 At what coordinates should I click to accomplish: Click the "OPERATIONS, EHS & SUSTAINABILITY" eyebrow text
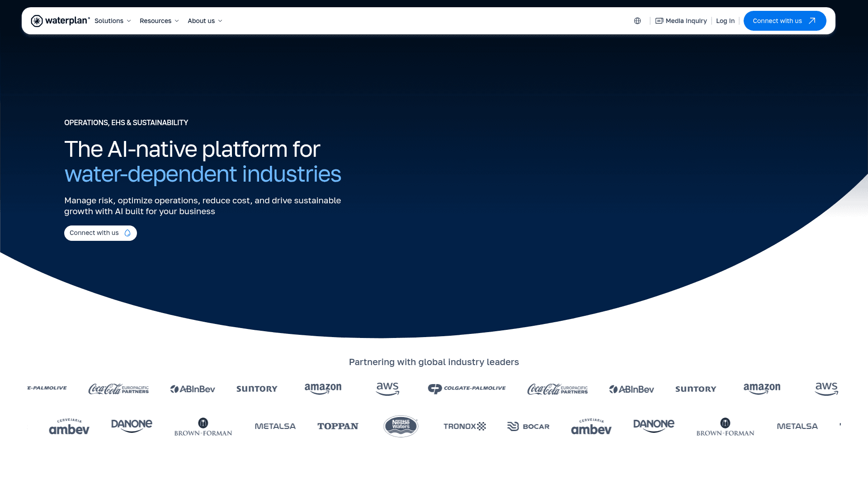coord(126,123)
